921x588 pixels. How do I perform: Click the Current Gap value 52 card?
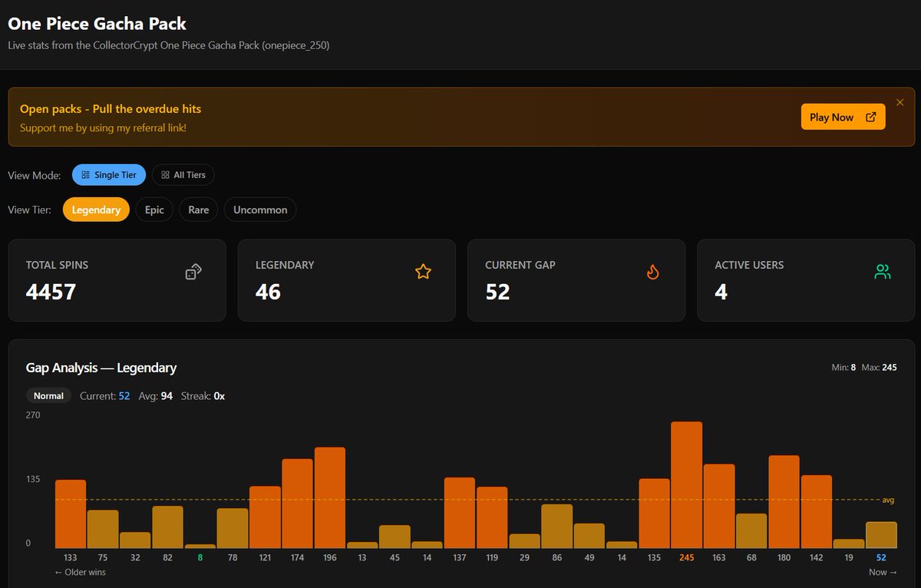point(576,280)
